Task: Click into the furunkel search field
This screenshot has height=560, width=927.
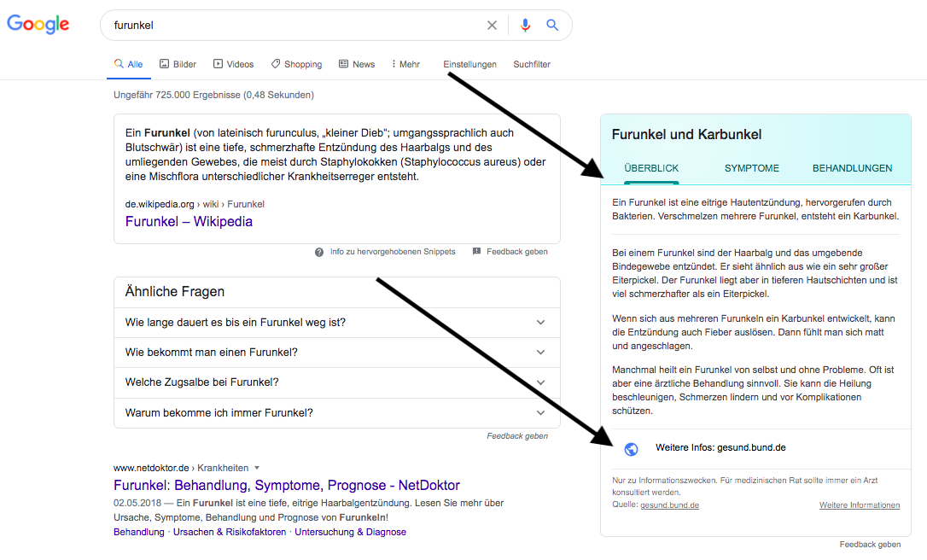Action: click(295, 26)
